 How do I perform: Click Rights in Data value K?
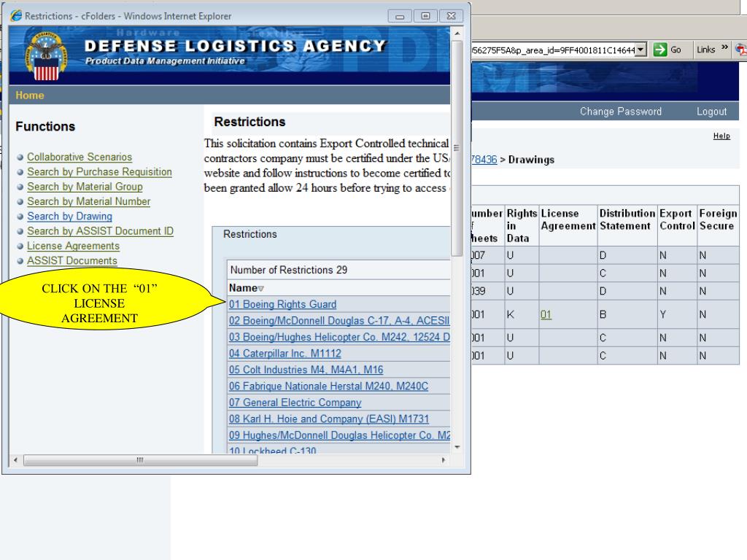[x=510, y=314]
